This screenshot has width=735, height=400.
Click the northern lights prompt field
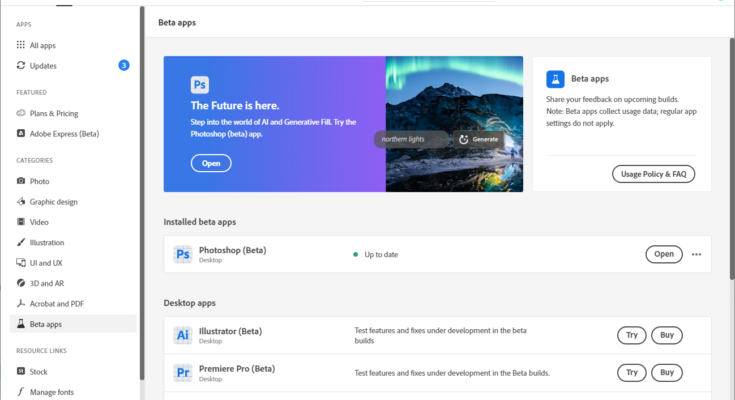[412, 139]
